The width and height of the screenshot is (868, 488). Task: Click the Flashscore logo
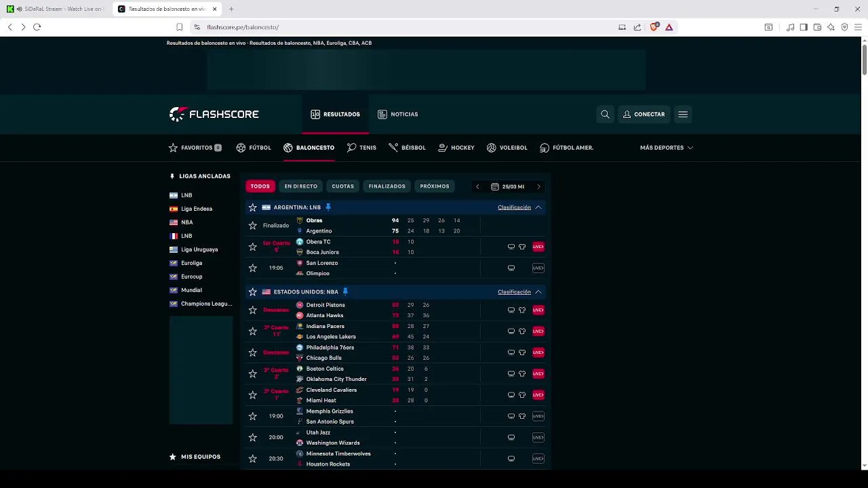214,115
